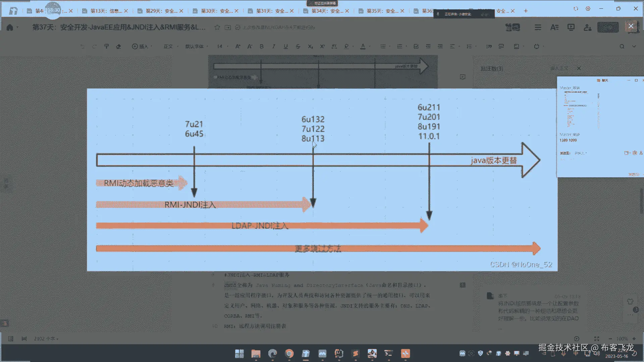This screenshot has width=644, height=362.
Task: Click the presentation mode icon
Action: [x=571, y=27]
